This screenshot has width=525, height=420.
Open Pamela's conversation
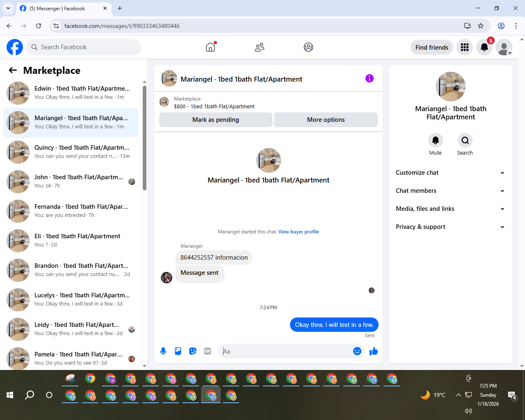click(x=71, y=358)
